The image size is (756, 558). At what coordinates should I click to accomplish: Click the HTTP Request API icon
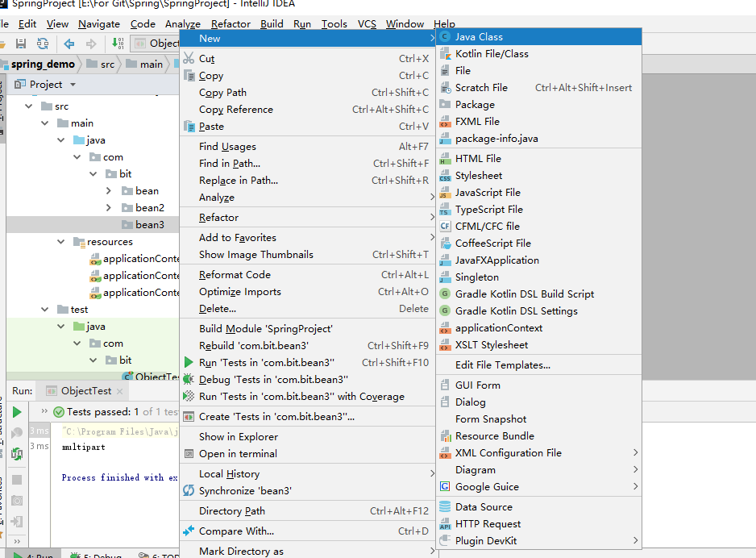[445, 524]
